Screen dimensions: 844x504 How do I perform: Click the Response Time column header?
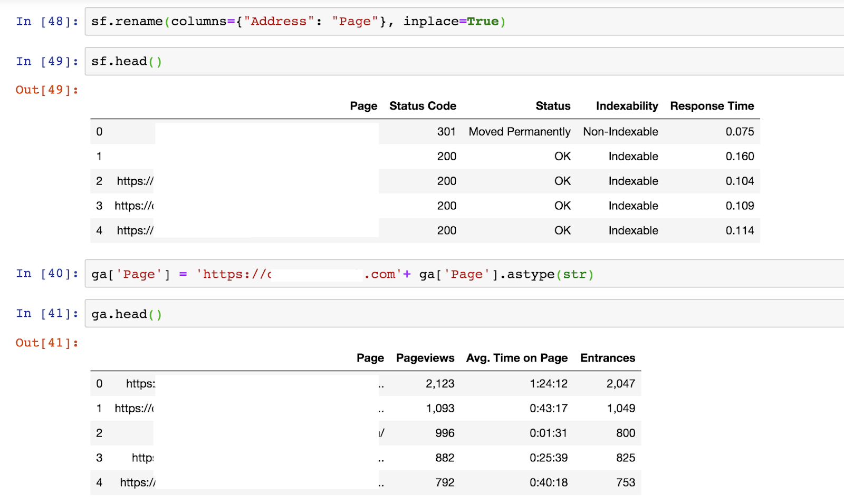point(712,106)
